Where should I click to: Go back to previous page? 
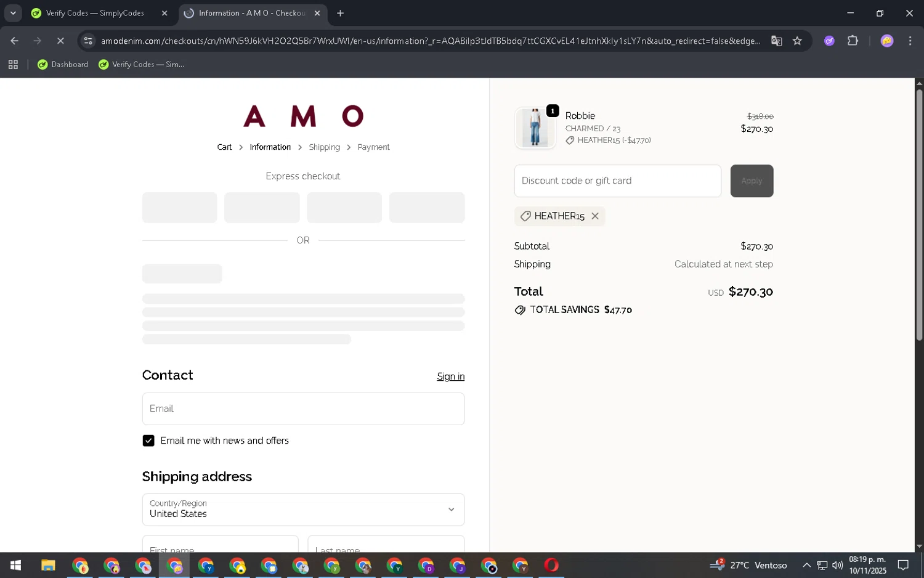14,41
